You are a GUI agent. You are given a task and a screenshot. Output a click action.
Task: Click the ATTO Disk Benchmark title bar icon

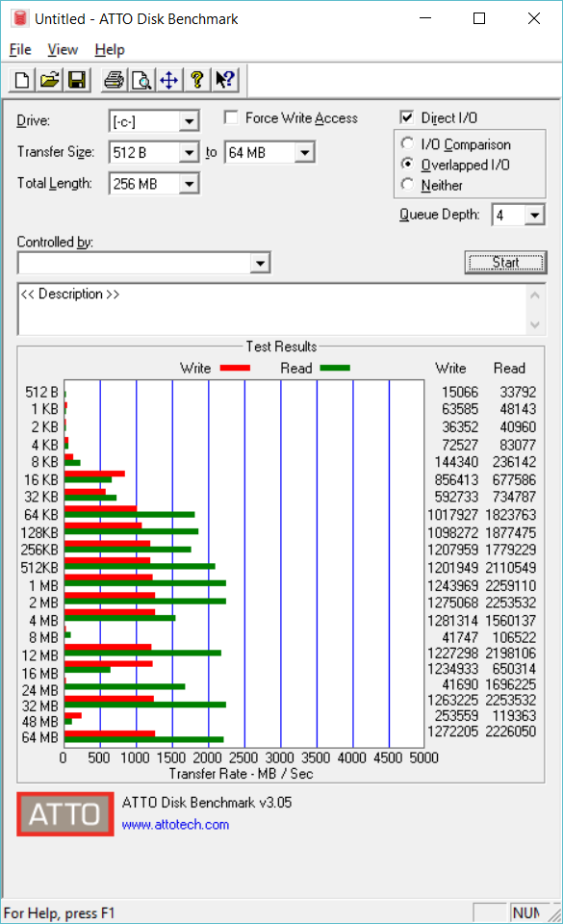click(x=19, y=18)
